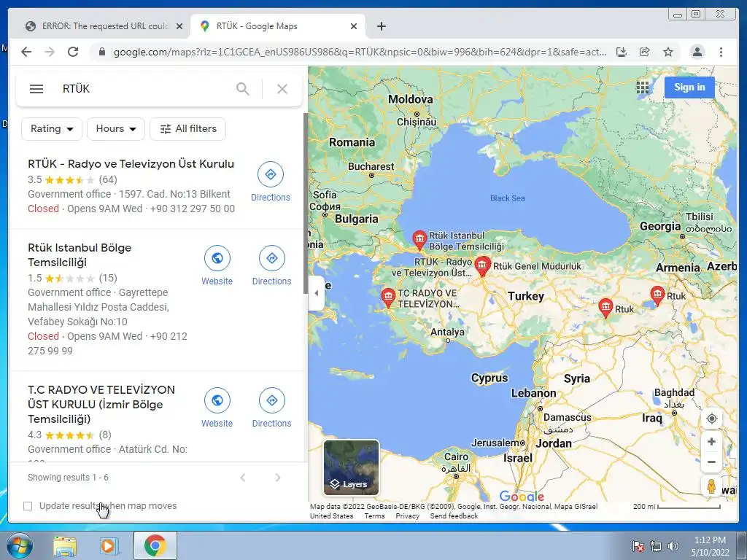Click the Action Center flag tray icon

tap(638, 546)
